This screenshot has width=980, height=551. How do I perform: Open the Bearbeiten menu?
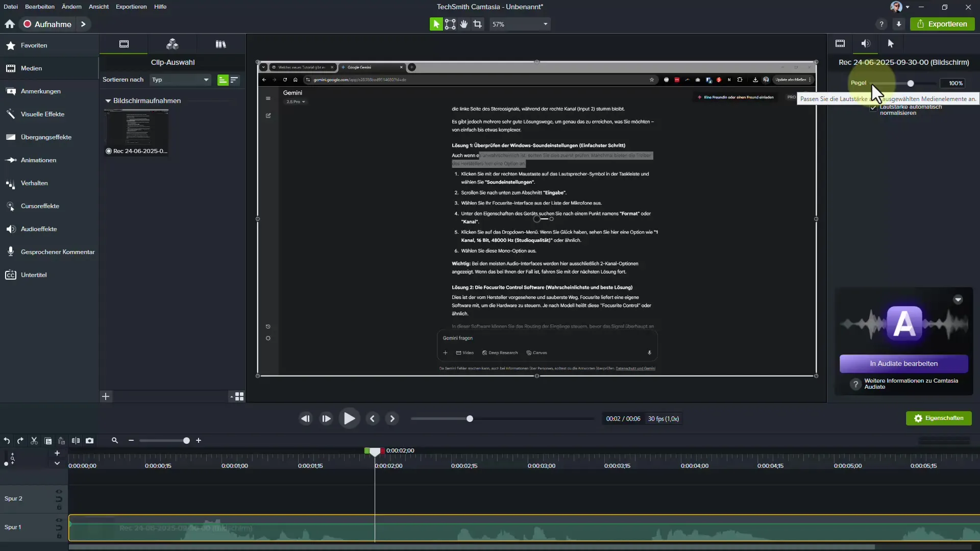[40, 7]
